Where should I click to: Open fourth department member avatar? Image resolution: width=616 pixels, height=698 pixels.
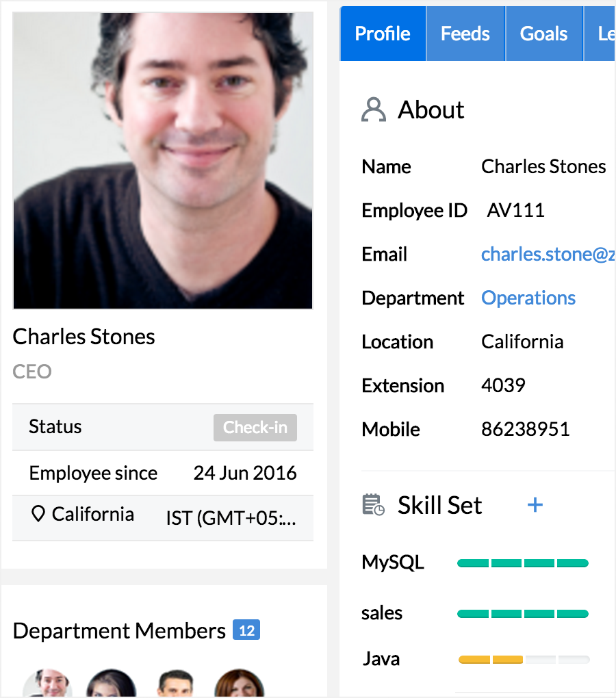239,684
